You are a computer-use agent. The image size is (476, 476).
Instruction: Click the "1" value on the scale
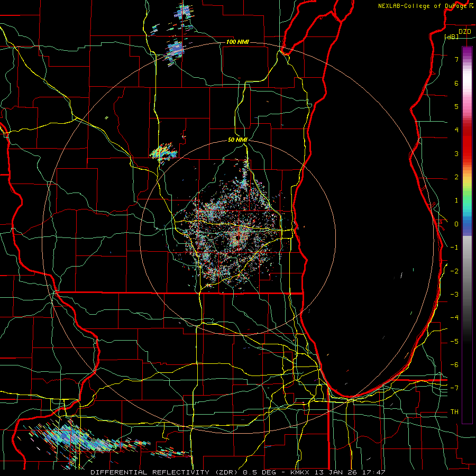point(456,200)
